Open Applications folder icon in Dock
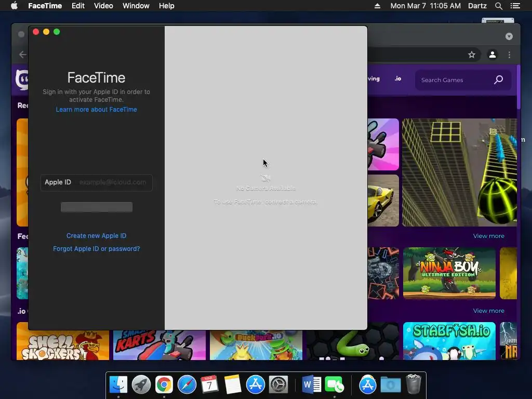The width and height of the screenshot is (532, 399). (367, 385)
